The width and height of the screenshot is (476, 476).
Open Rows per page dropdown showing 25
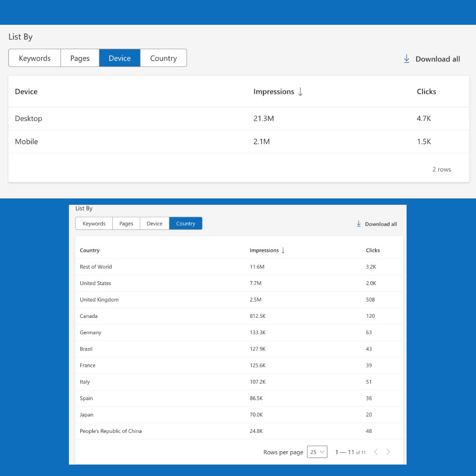click(x=317, y=452)
